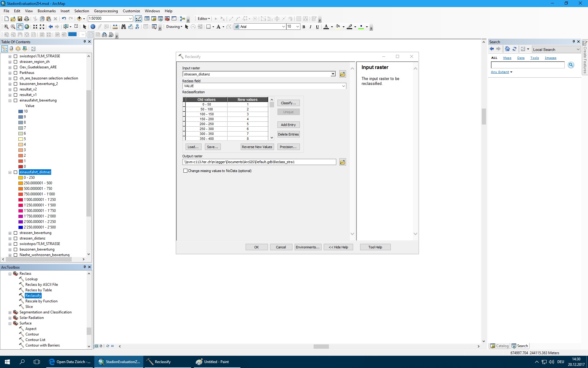Screen dimensions: 588x368
Task: Activate the Measure ruler tool
Action: click(115, 27)
